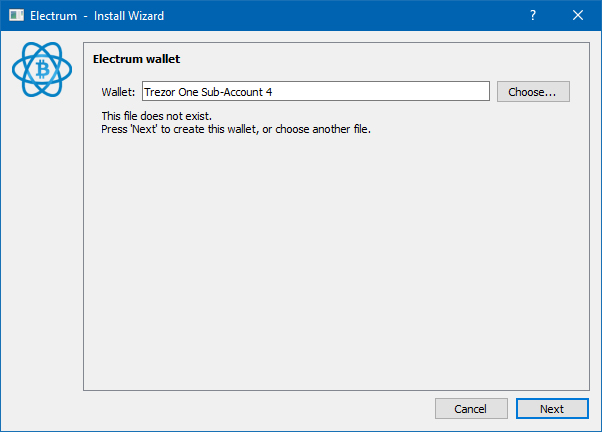Click the Bitcoin B symbol inside the logo
The height and width of the screenshot is (432, 602).
tap(43, 70)
